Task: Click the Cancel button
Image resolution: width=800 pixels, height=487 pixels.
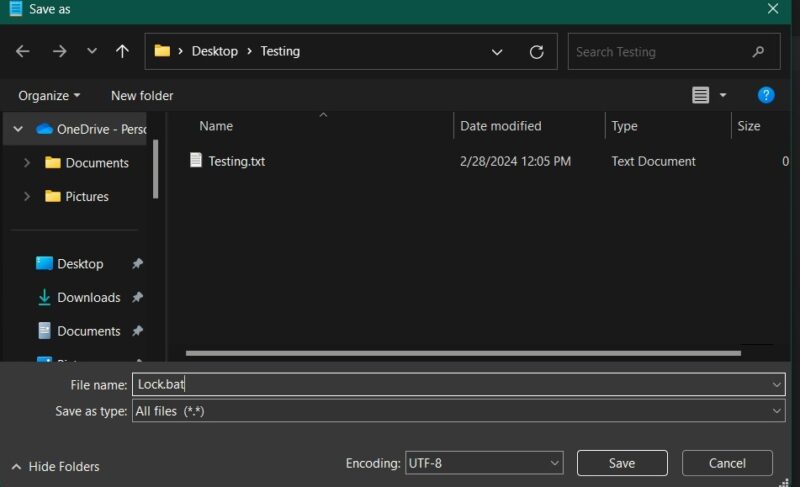Action: (x=727, y=463)
